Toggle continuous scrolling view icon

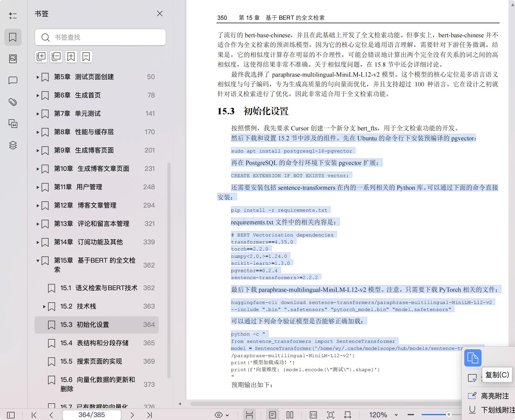pos(249,415)
